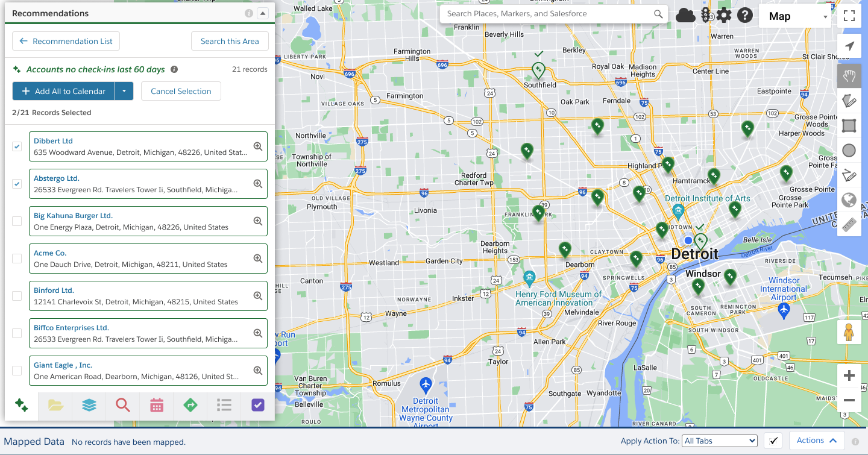Click the Henry Ford Museum map pin
The height and width of the screenshot is (455, 868).
[x=529, y=278]
